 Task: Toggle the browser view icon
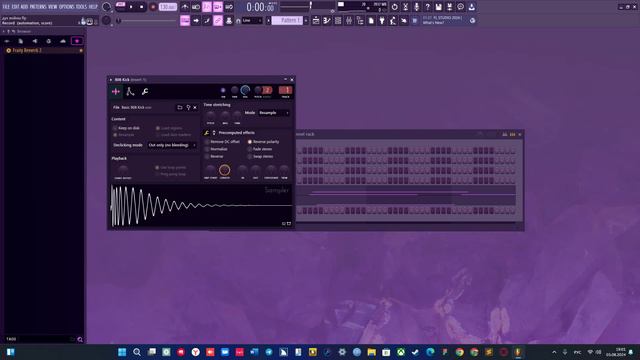point(360,20)
